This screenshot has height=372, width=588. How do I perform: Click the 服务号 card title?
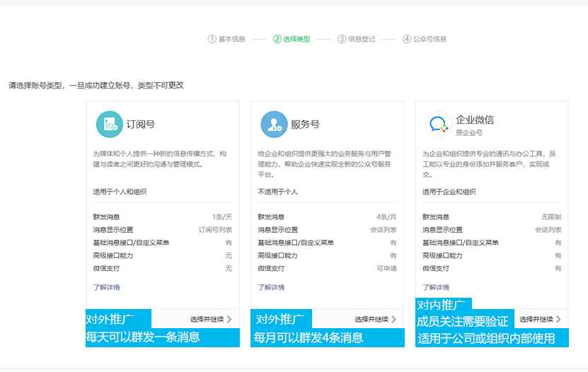point(305,124)
